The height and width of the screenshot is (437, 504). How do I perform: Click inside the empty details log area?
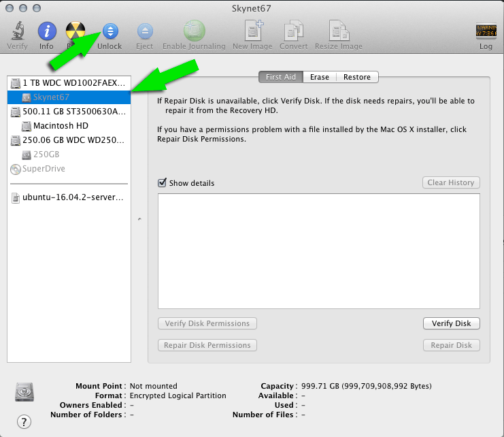tap(319, 251)
